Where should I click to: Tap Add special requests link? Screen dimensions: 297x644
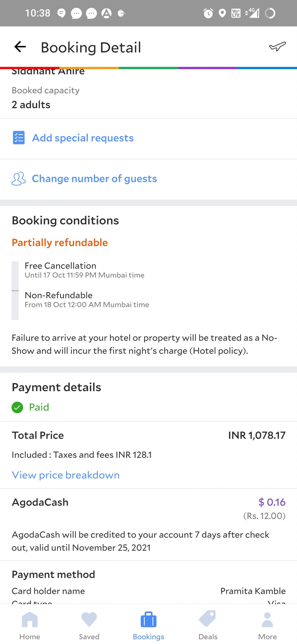(x=83, y=138)
